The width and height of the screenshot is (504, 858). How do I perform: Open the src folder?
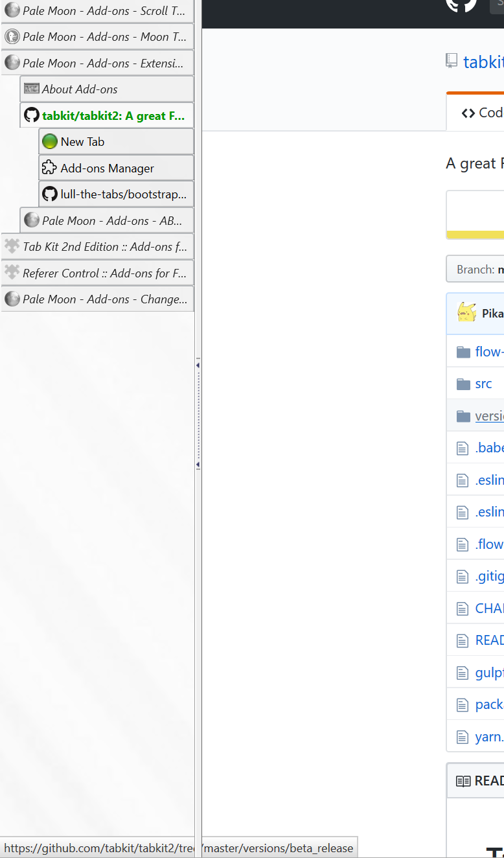pyautogui.click(x=484, y=384)
